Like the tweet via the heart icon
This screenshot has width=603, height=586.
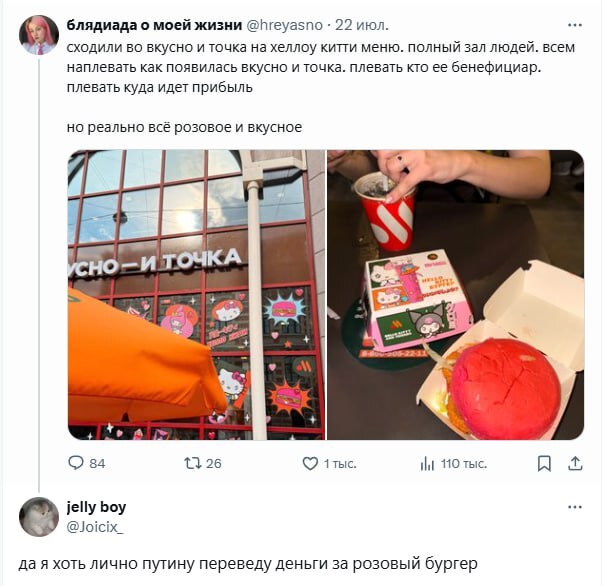click(310, 463)
